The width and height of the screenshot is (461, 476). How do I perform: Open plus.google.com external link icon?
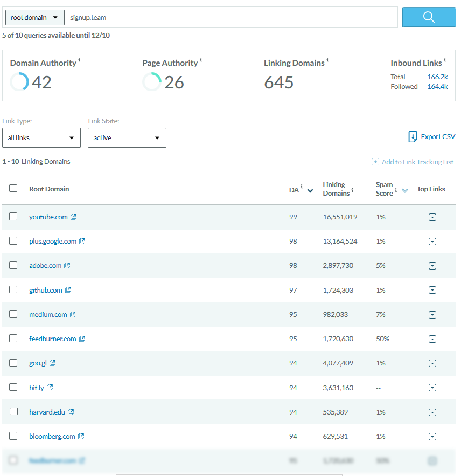82,241
